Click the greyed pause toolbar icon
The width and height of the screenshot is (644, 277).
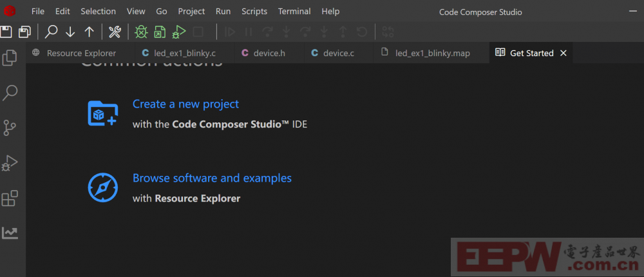tap(249, 32)
